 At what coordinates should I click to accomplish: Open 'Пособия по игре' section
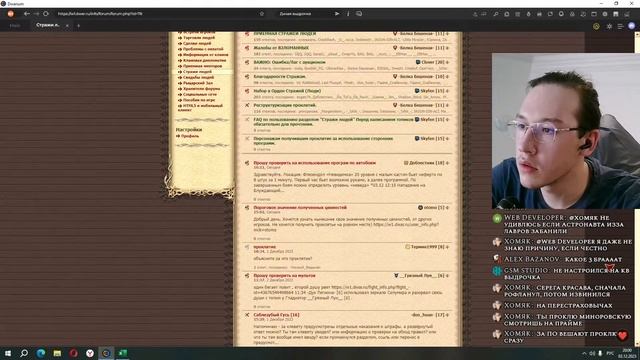tap(199, 100)
